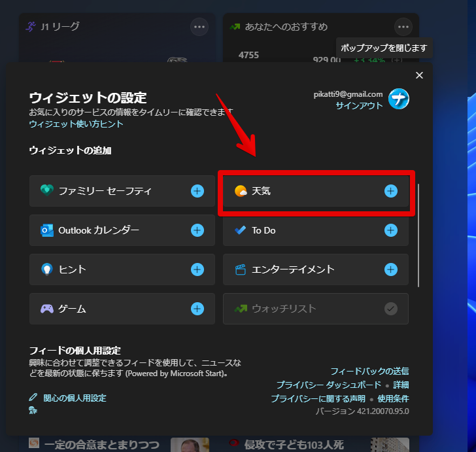The width and height of the screenshot is (476, 452).
Task: Open プライバシー ダッシュボード link
Action: pos(328,385)
